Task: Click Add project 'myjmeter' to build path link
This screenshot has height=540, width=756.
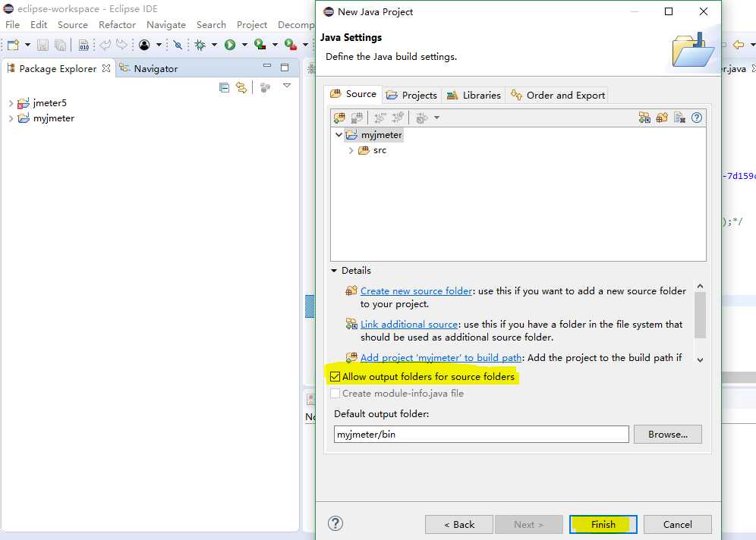Action: 441,357
